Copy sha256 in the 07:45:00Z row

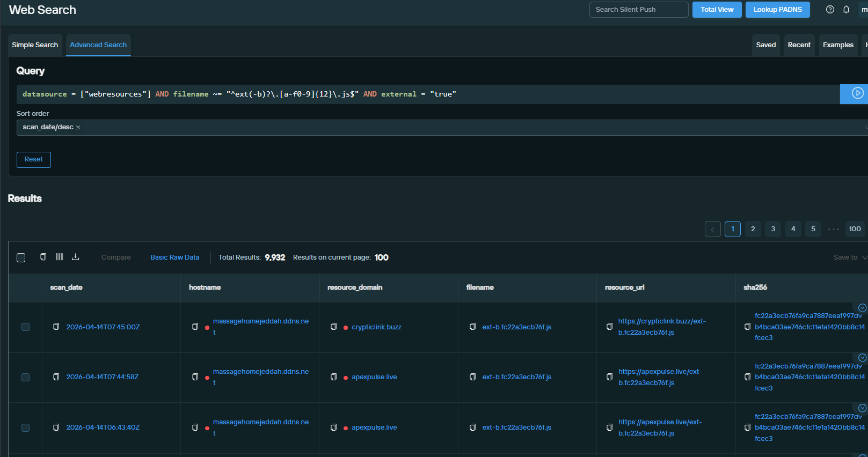tap(747, 327)
